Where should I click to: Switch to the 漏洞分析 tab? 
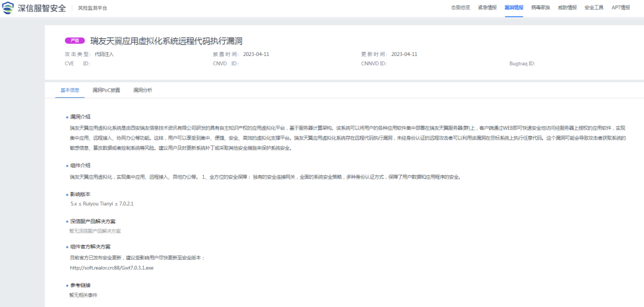[143, 90]
